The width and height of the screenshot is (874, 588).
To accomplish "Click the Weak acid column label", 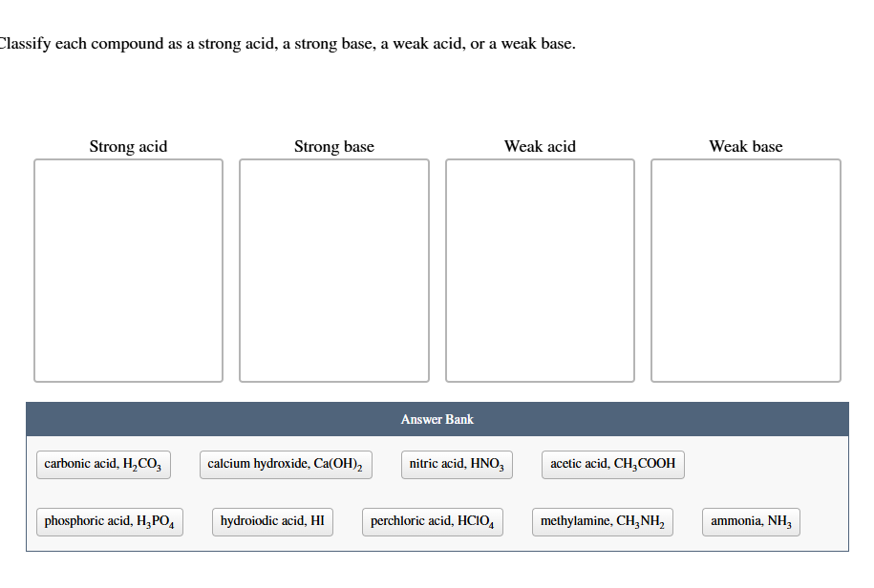I will click(x=539, y=146).
